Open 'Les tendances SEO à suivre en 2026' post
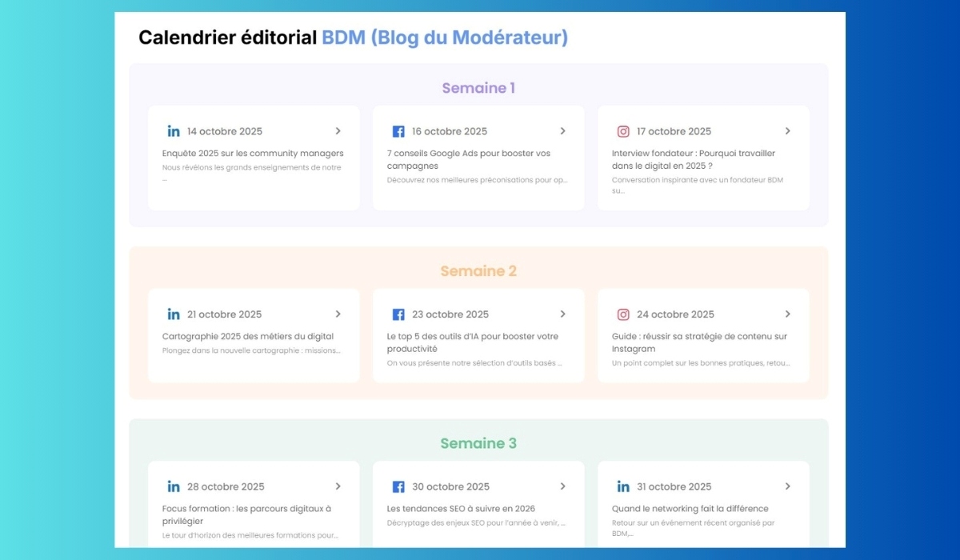The height and width of the screenshot is (560, 960). click(x=461, y=508)
